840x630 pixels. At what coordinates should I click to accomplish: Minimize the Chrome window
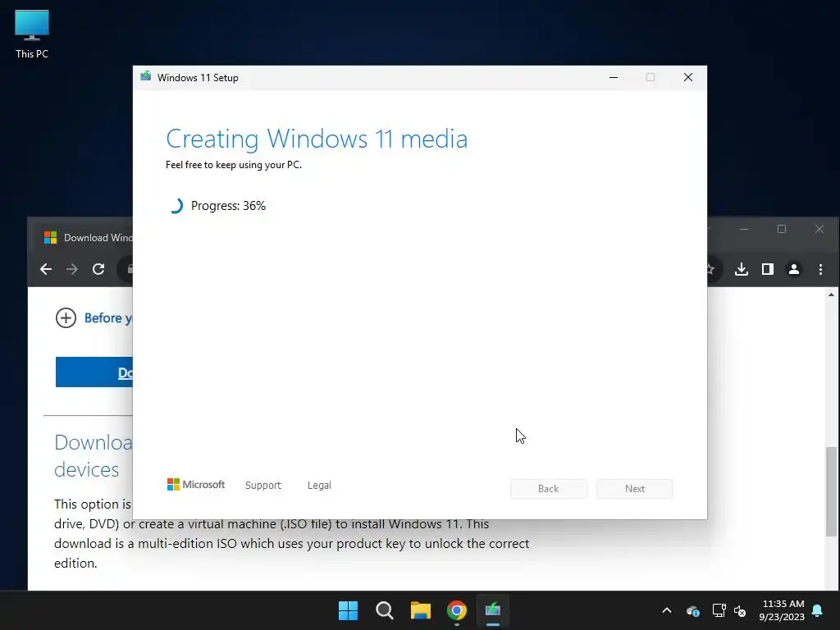point(743,229)
